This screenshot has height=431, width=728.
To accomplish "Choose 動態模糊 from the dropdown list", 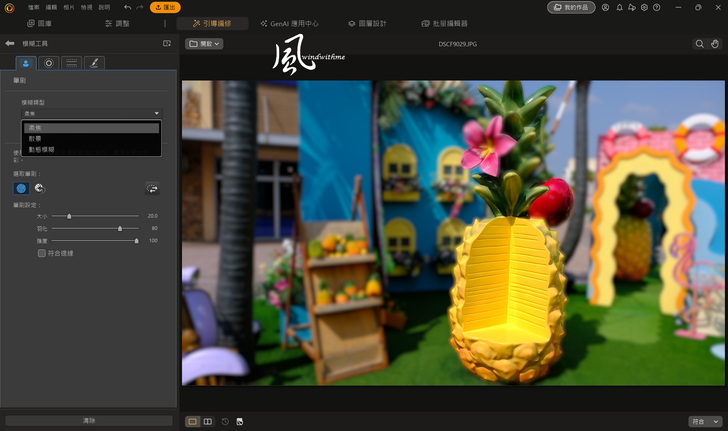I will 43,149.
